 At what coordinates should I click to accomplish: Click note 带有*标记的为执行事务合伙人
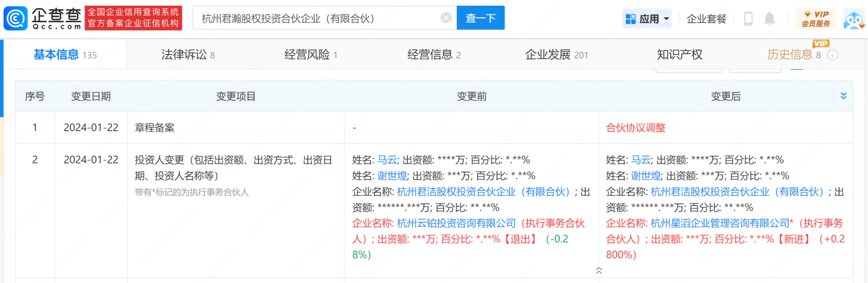pyautogui.click(x=192, y=191)
